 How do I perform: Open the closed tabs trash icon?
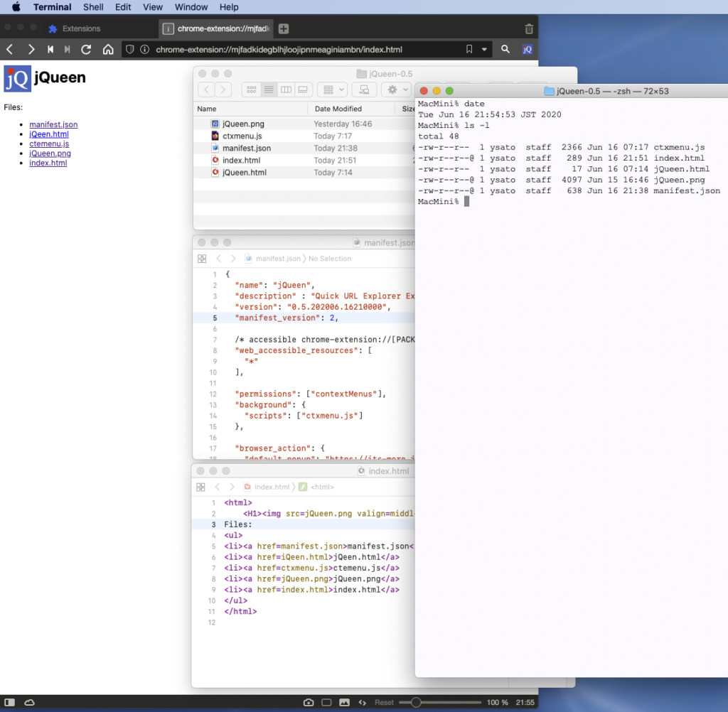point(528,29)
